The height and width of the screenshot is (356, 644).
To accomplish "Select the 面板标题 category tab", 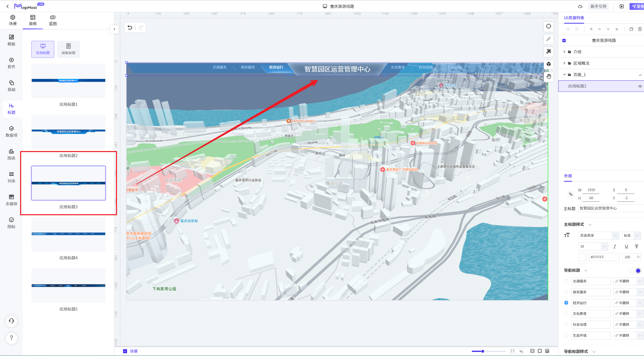I will (68, 49).
